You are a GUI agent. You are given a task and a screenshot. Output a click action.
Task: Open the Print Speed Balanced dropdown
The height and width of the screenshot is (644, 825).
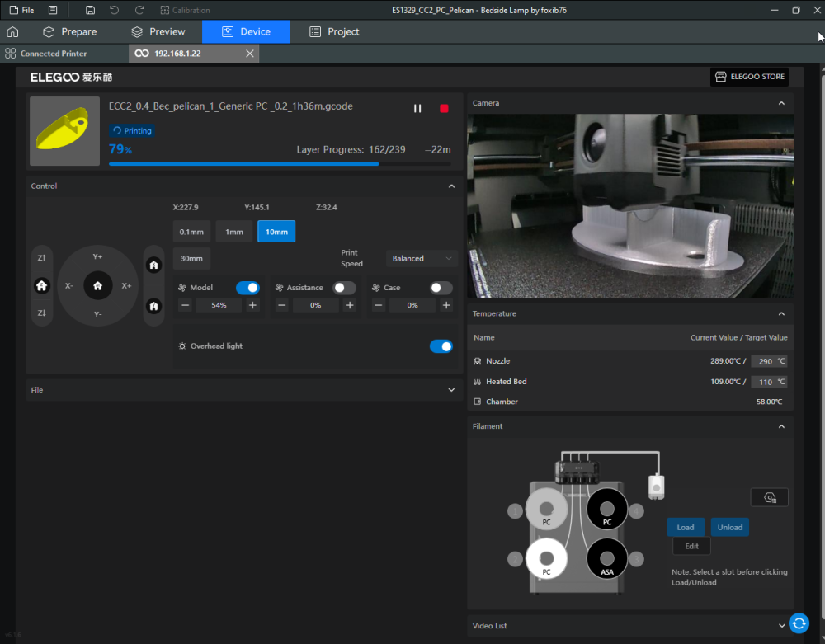point(422,259)
